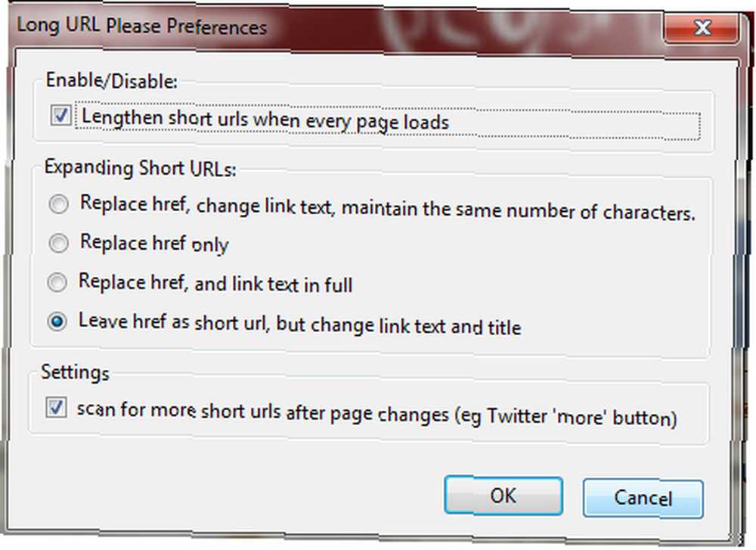Click the 'Leave href as short url, but change link text' label
This screenshot has width=756, height=550.
(300, 325)
